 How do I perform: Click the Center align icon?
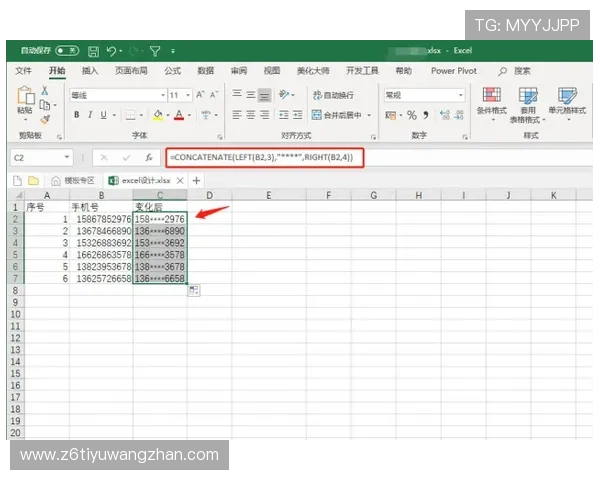pyautogui.click(x=251, y=114)
